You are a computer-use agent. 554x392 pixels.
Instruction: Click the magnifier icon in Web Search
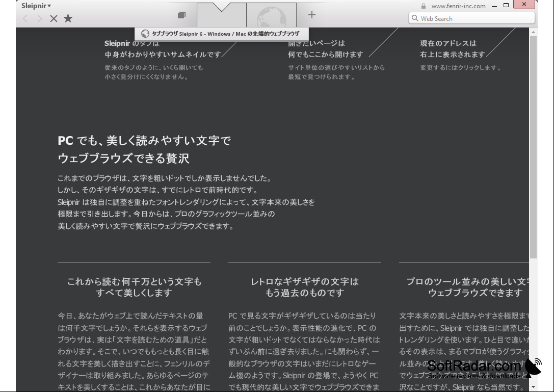(x=415, y=18)
